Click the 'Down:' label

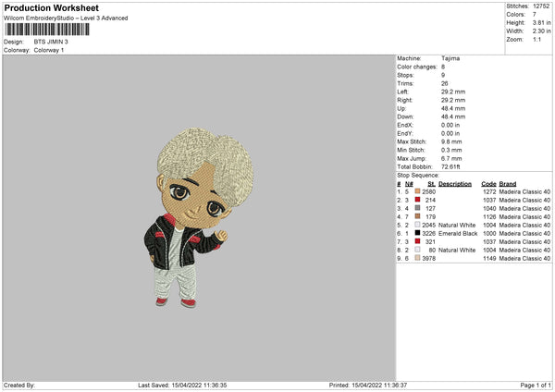(405, 116)
